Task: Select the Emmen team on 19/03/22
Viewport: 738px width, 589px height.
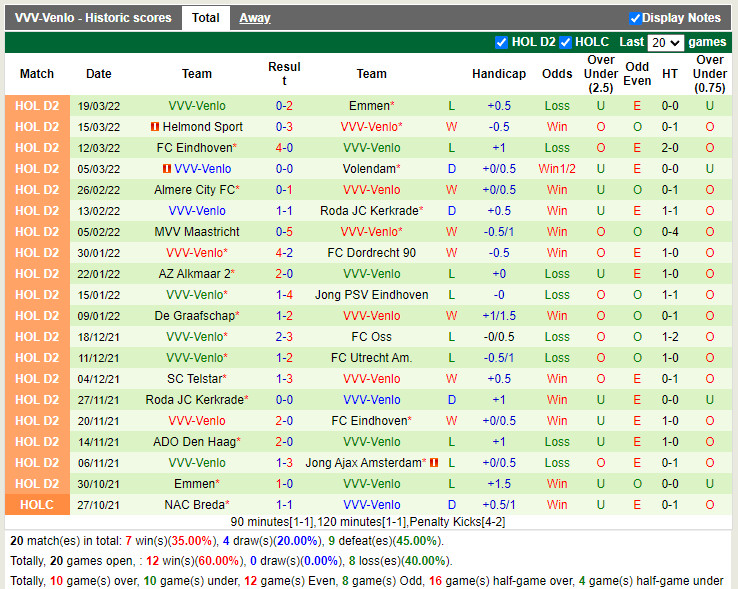Action: click(369, 106)
